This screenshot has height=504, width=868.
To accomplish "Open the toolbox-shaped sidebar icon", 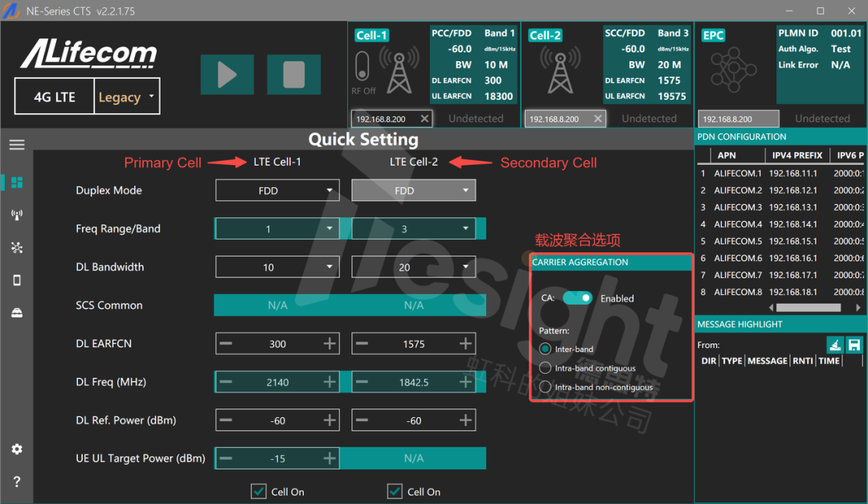I will click(17, 313).
